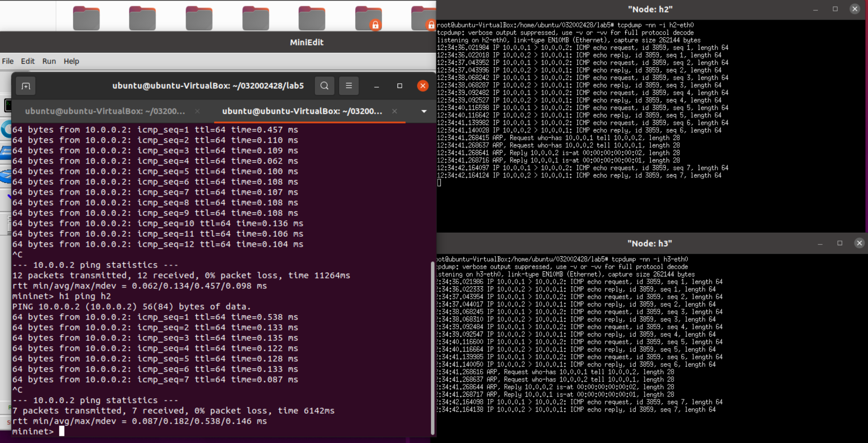
Task: Select the Host tool in the MiniEdit toolbar
Action: [7, 105]
